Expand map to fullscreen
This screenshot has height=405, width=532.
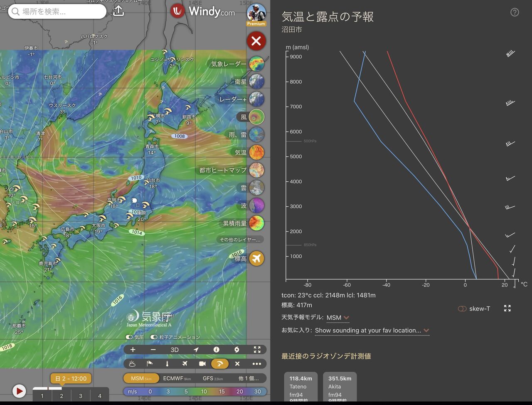(x=257, y=350)
